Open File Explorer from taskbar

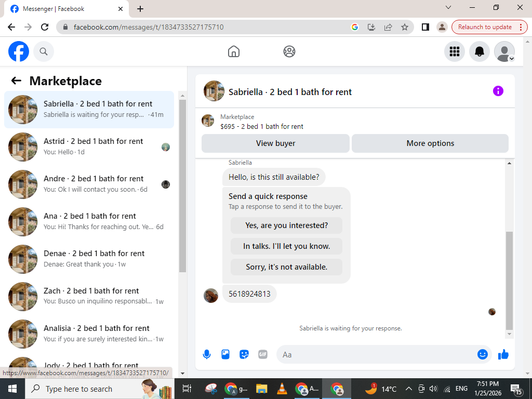[x=262, y=389]
